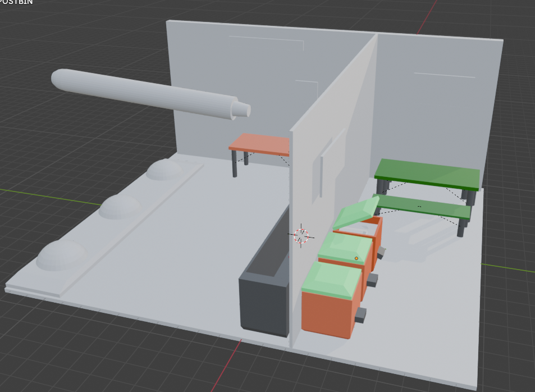Screen dimensions: 535x392
Task: Click the small nozzle tip of cylinder
Action: click(243, 110)
